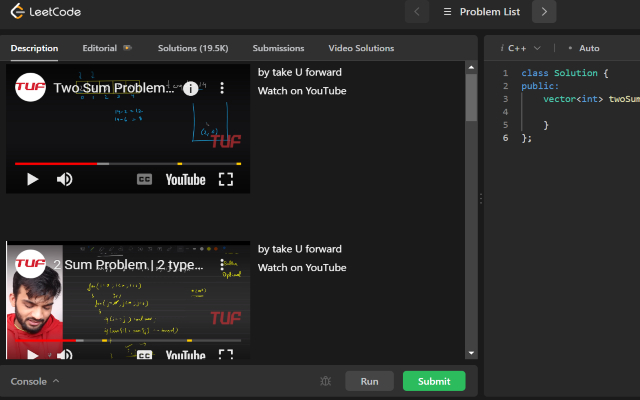Make 2 Sum Problem video fullscreen
This screenshot has height=400, width=640.
pos(226,354)
